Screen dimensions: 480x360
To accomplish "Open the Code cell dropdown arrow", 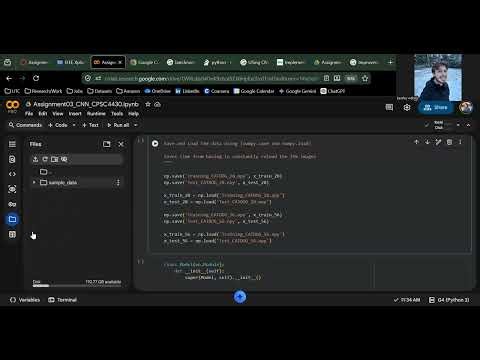I will [74, 125].
